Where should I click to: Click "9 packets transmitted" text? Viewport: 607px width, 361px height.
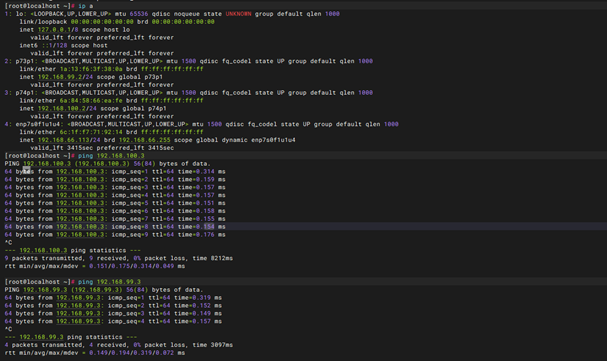(43, 258)
